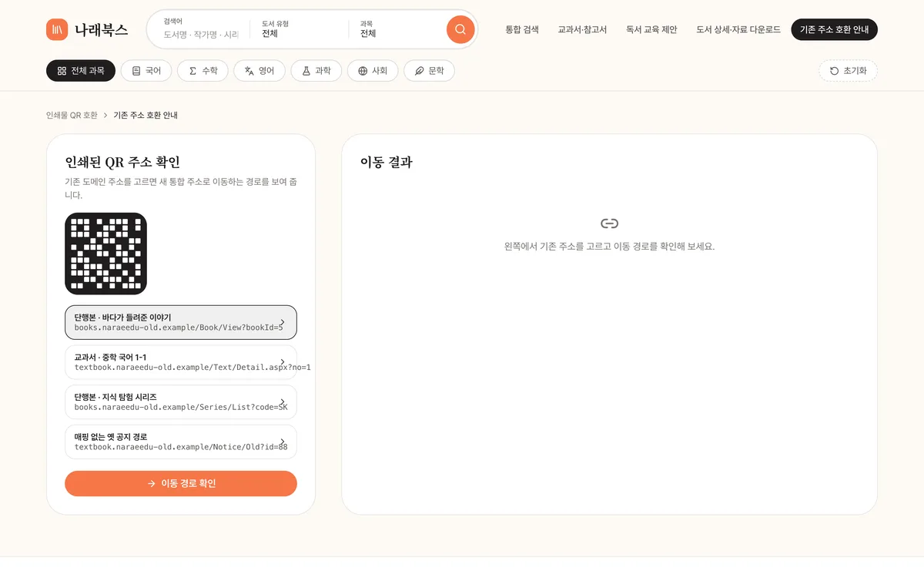Image resolution: width=924 pixels, height=578 pixels.
Task: Open chevron on 바다가 들려준 이야기 row
Action: [x=283, y=323]
